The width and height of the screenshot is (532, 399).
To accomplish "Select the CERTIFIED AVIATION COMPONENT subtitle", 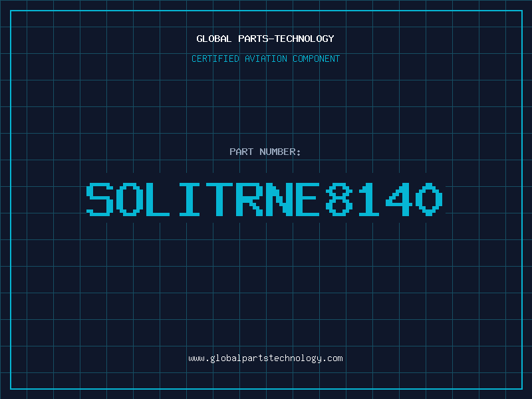I will tap(265, 59).
